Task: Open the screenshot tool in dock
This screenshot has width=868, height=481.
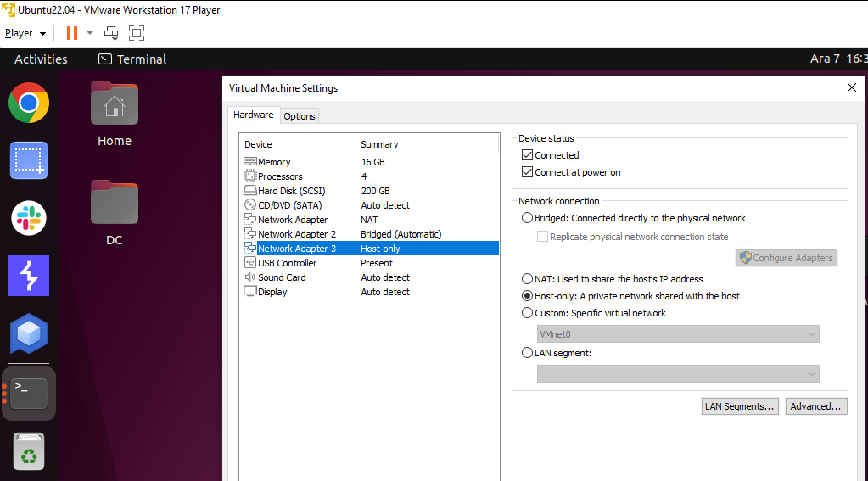Action: coord(29,160)
